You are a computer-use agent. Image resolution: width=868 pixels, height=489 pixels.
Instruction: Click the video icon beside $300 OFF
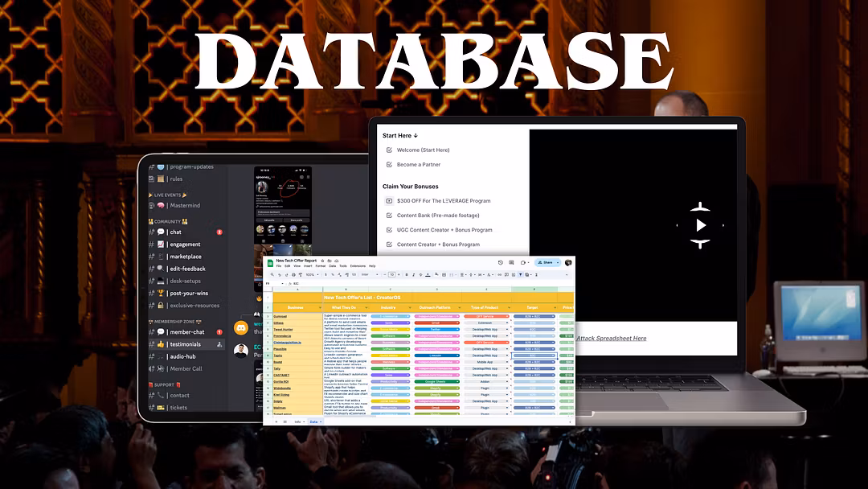[389, 201]
